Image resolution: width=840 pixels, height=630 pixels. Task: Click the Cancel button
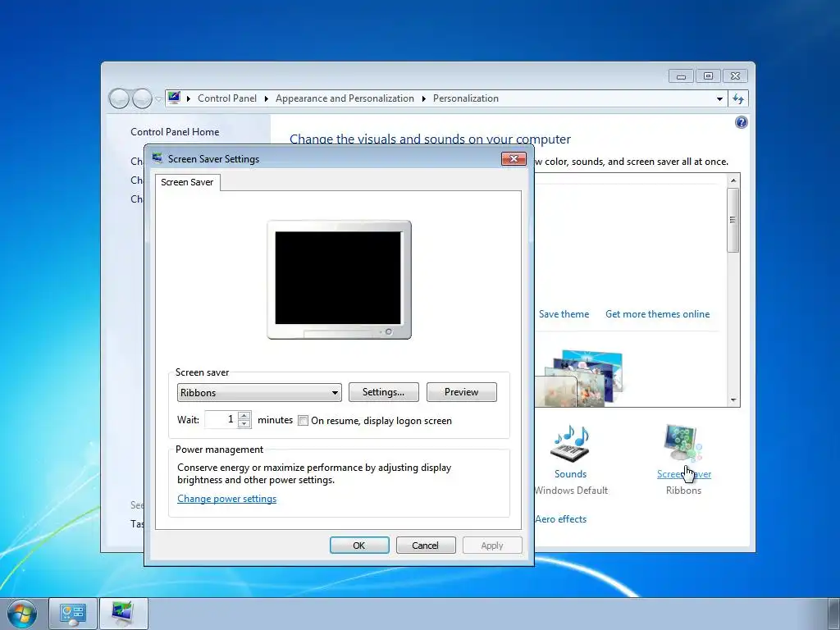pyautogui.click(x=426, y=546)
